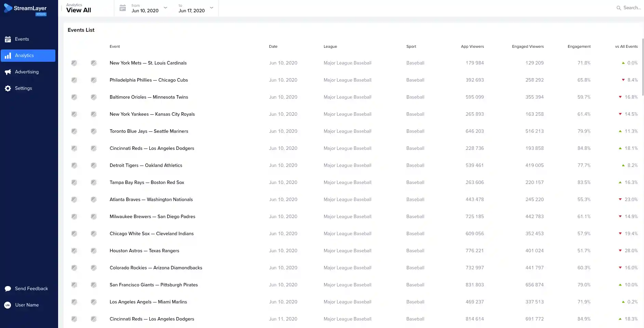Sort by App Viewers column header

pyautogui.click(x=472, y=46)
